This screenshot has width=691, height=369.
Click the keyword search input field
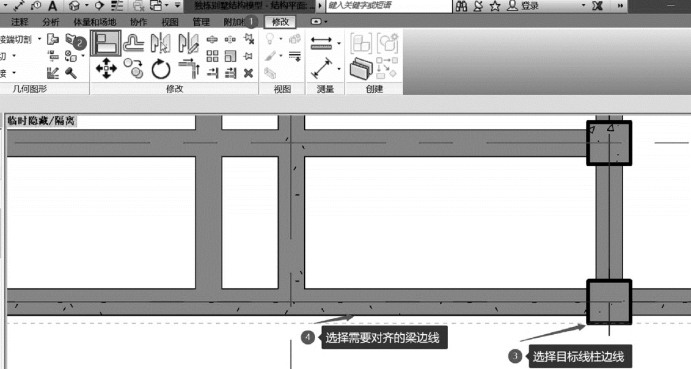(x=389, y=6)
